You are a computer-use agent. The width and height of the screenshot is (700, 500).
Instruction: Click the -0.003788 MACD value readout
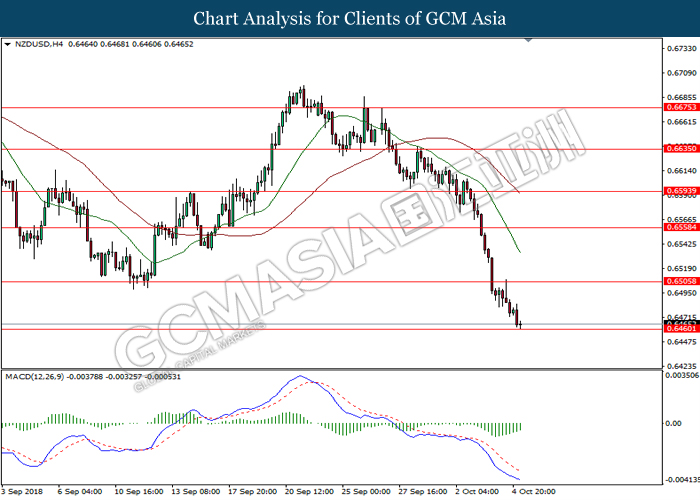(x=85, y=377)
